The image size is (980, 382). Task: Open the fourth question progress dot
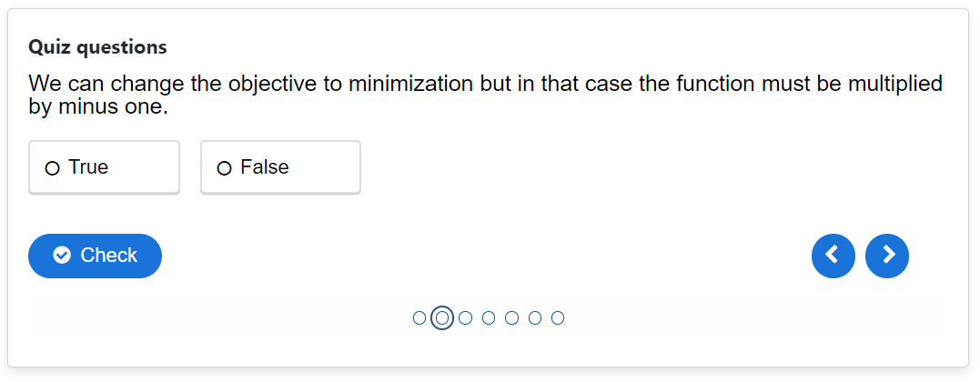click(x=489, y=318)
